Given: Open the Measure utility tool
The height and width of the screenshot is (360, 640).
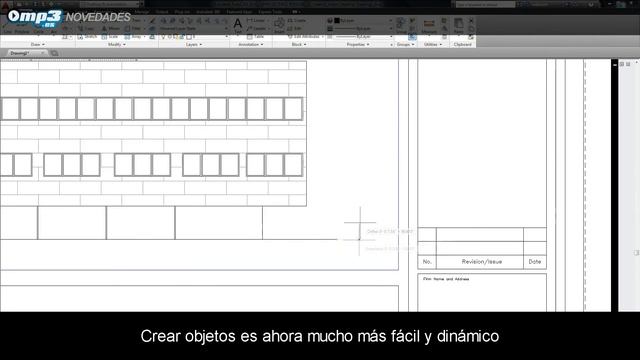Looking at the screenshot, I should [x=429, y=26].
